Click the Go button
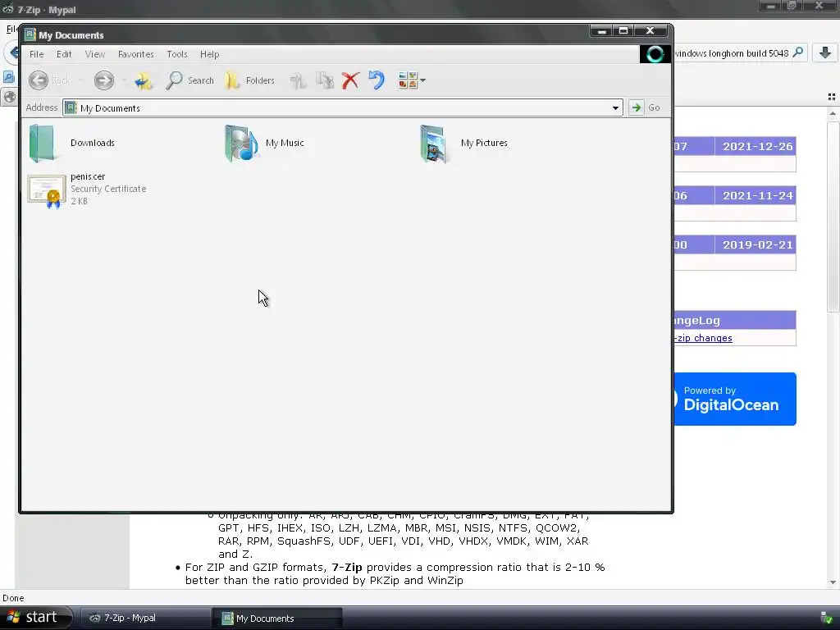 pyautogui.click(x=645, y=107)
